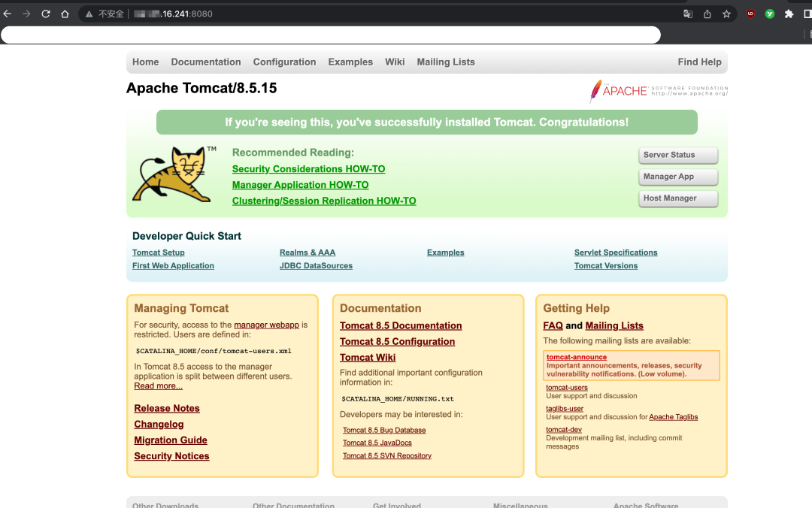Open the green Y extension icon
Viewport: 812px width, 508px height.
[x=770, y=14]
